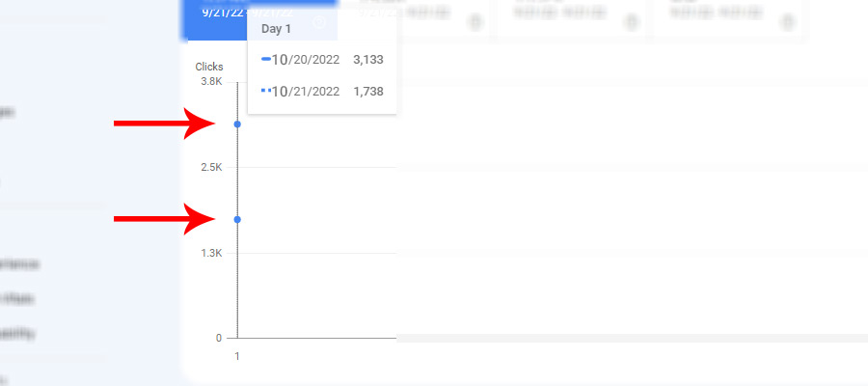
Task: Click the x-axis tick label 1
Action: tap(237, 356)
